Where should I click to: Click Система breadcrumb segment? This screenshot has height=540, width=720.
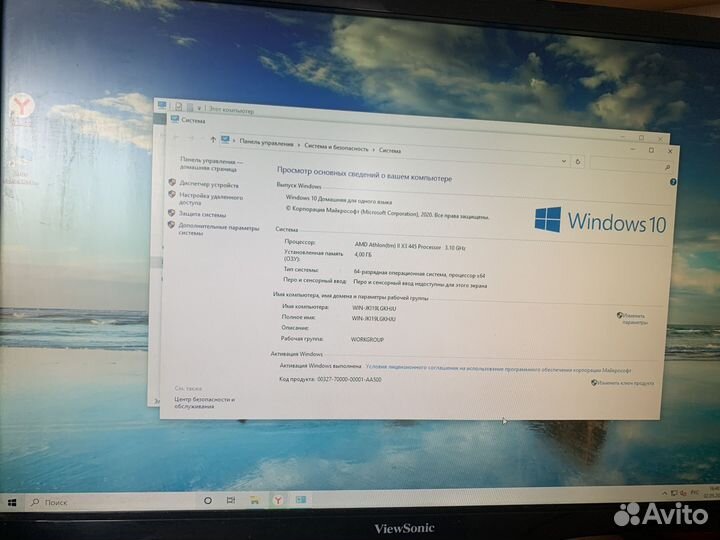pyautogui.click(x=390, y=150)
